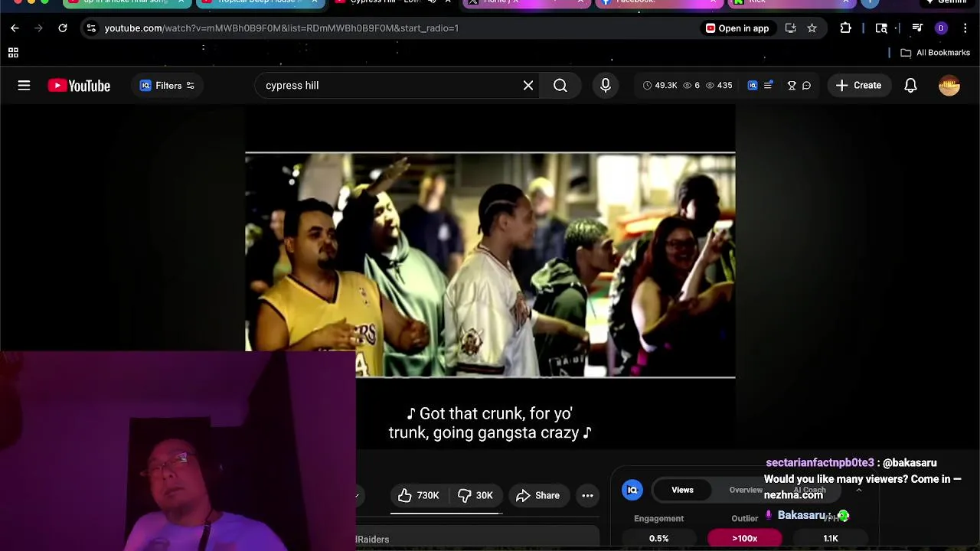The height and width of the screenshot is (551, 980).
Task: Share the video
Action: (x=537, y=496)
